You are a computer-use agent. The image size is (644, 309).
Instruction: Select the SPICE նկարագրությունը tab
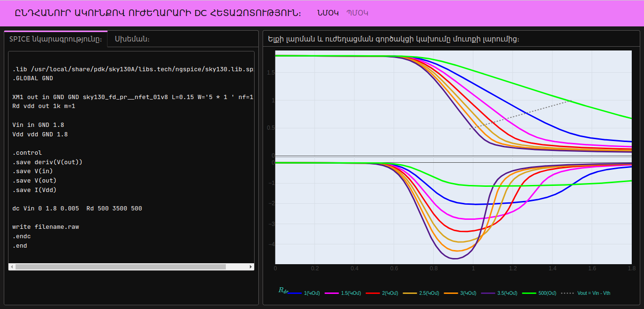(56, 39)
